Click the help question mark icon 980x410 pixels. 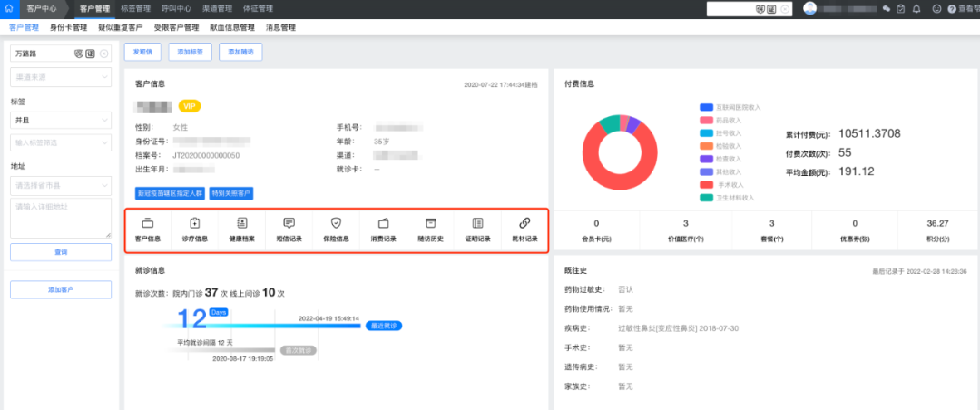pos(952,9)
